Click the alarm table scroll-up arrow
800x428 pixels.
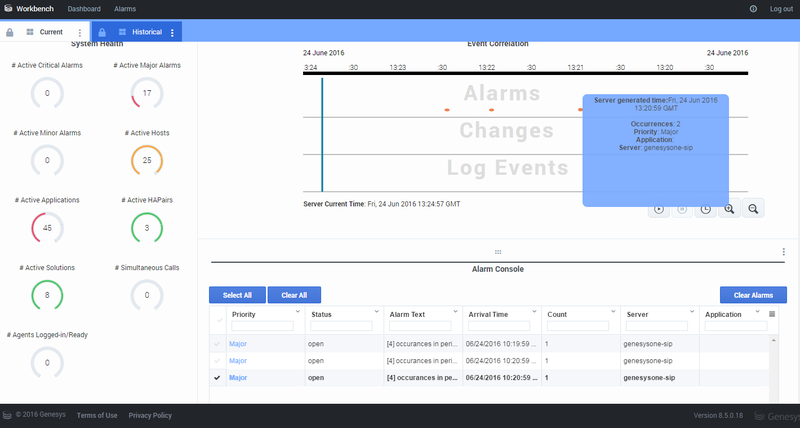[774, 340]
